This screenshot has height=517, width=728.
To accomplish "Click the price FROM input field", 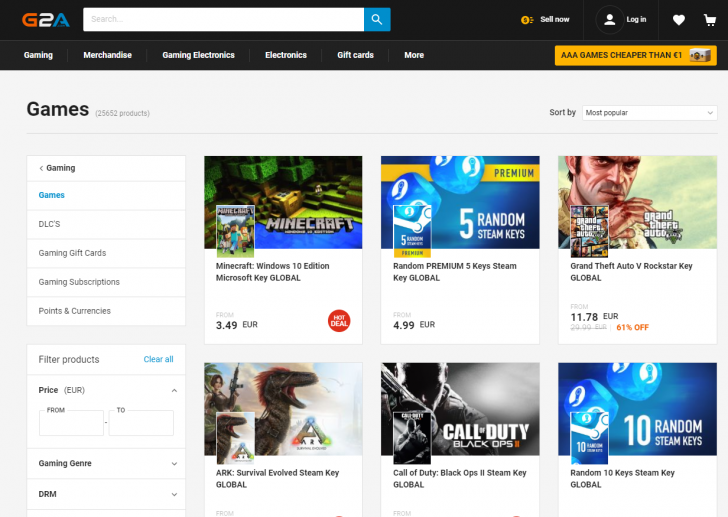I will [72, 423].
